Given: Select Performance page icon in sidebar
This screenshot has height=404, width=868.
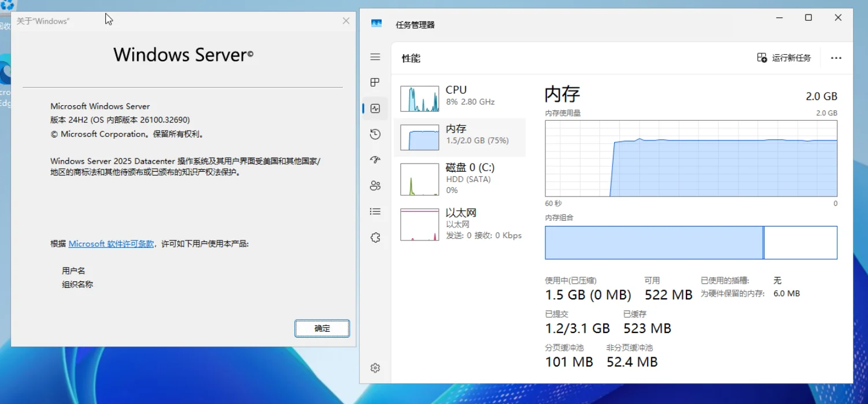Looking at the screenshot, I should click(375, 108).
